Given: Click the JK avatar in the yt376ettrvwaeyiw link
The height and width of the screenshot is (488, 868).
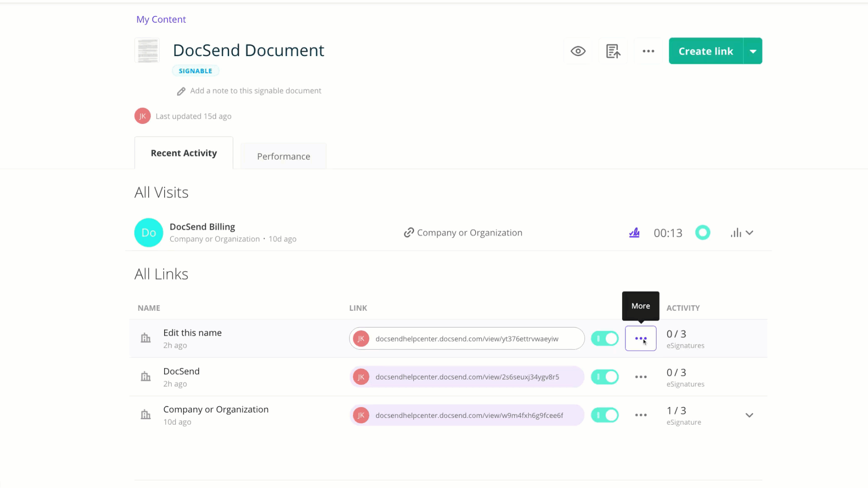Looking at the screenshot, I should coord(361,338).
